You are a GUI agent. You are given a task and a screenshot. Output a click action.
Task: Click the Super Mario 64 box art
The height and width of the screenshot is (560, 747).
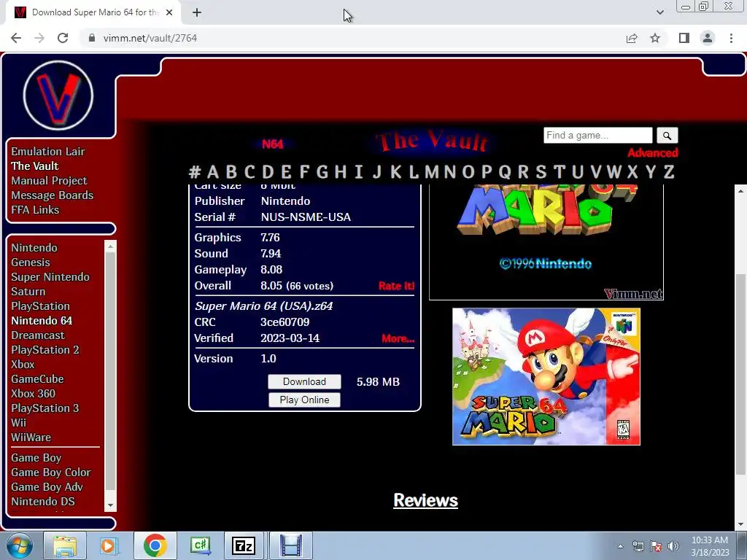tap(546, 377)
